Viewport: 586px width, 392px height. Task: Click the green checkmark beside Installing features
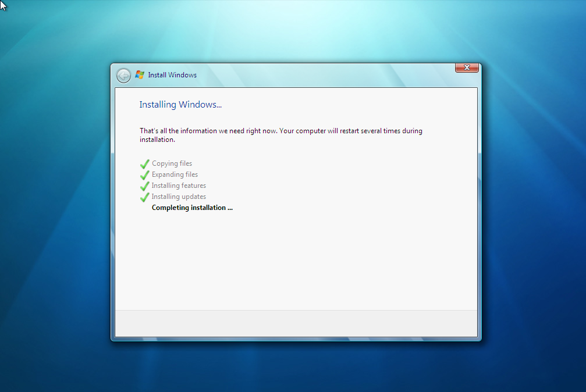145,186
